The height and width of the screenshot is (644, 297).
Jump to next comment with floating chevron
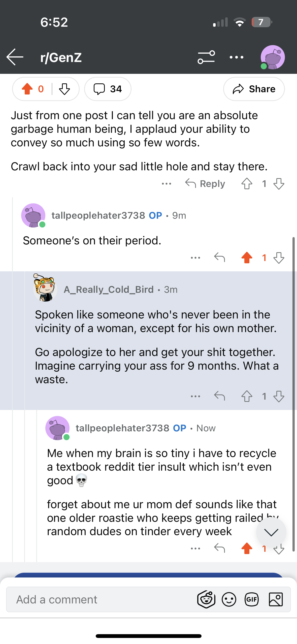271,532
